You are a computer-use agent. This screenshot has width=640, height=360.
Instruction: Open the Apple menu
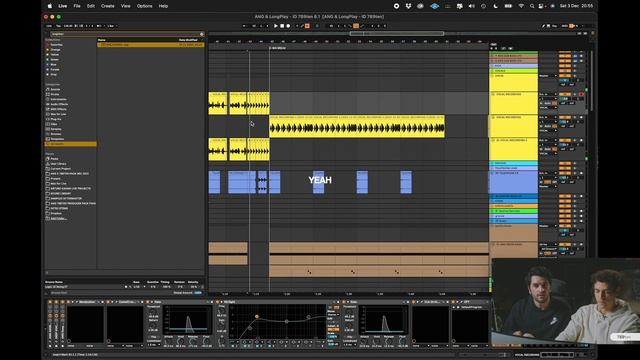point(50,6)
